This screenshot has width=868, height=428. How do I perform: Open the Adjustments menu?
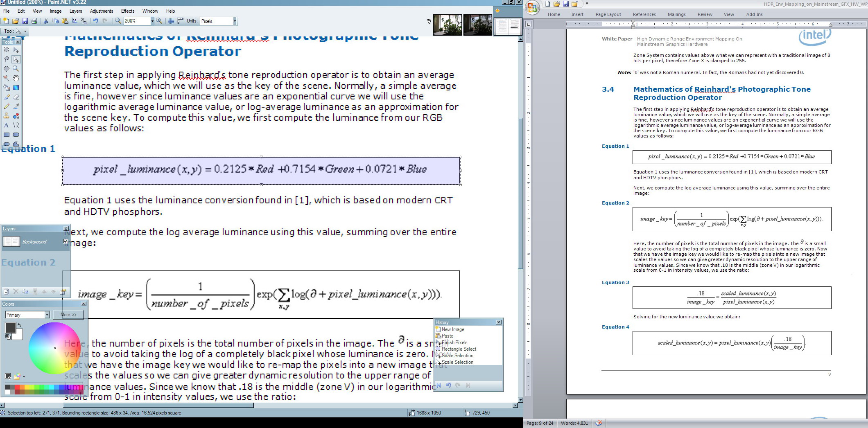tap(101, 11)
